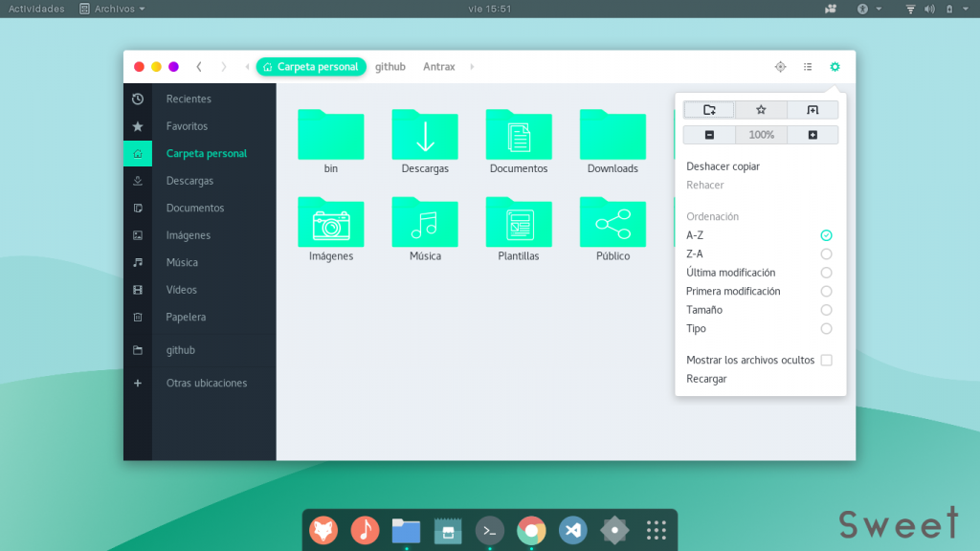Click the zoom in plus icon
The width and height of the screenshot is (980, 551).
(813, 135)
